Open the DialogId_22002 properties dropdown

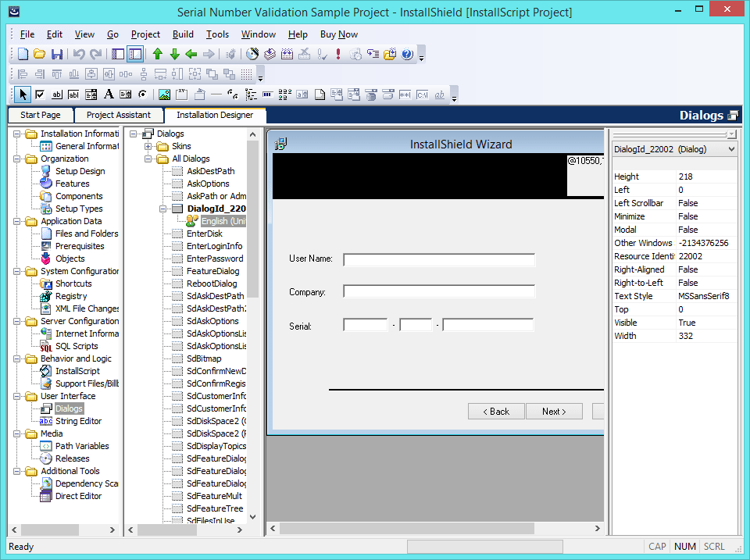tap(732, 148)
